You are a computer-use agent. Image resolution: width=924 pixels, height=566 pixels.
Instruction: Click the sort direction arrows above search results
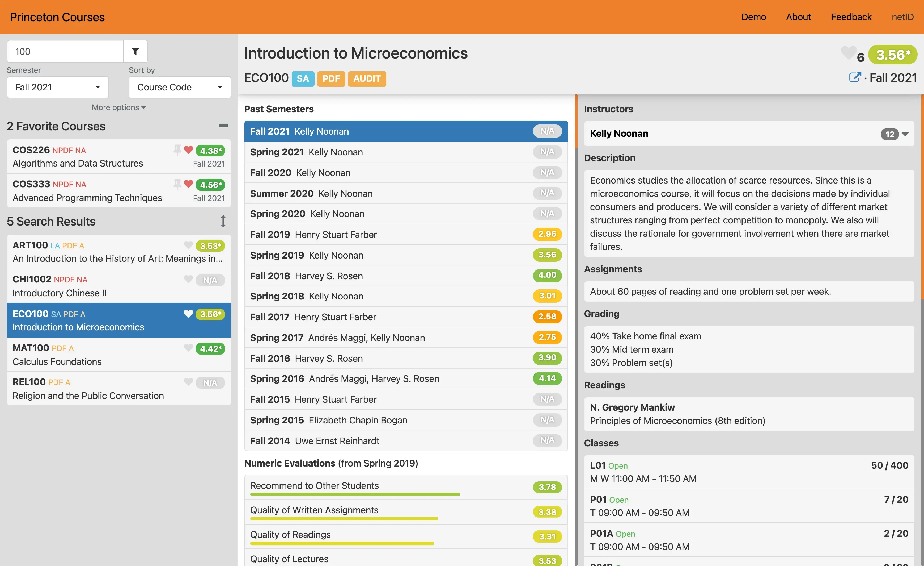[223, 222]
